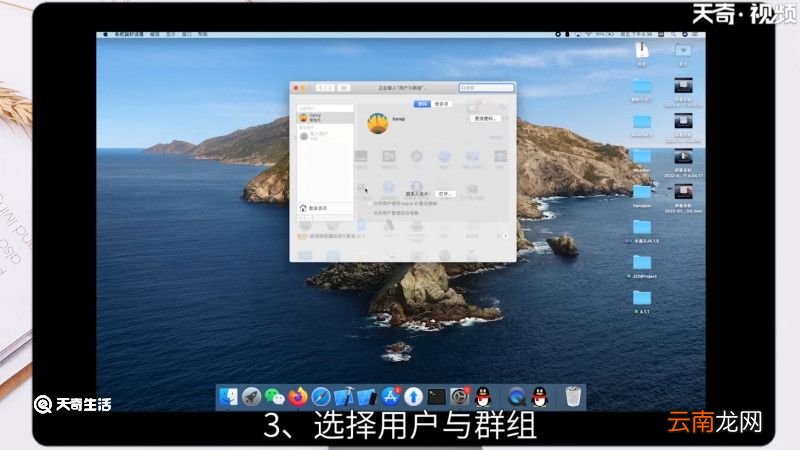Open System Preferences gear in Dock
800x450 pixels.
[x=460, y=396]
